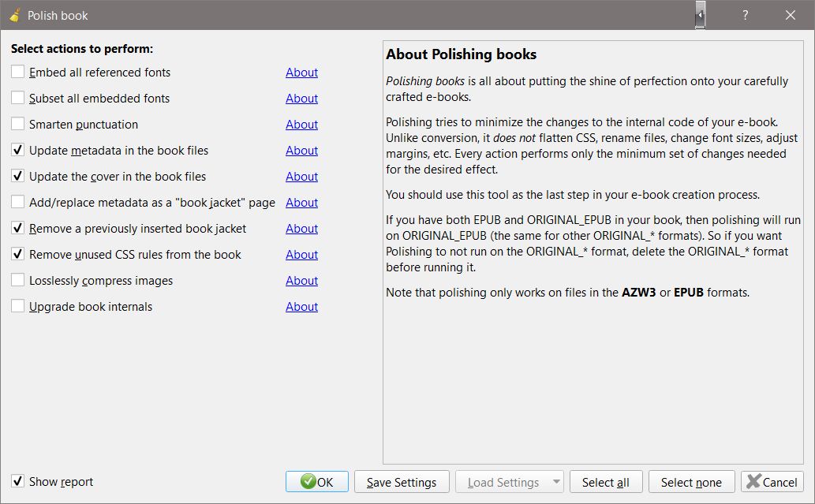Open About link for Subset all embedded fonts
Screen dimensions: 815x504
(301, 99)
